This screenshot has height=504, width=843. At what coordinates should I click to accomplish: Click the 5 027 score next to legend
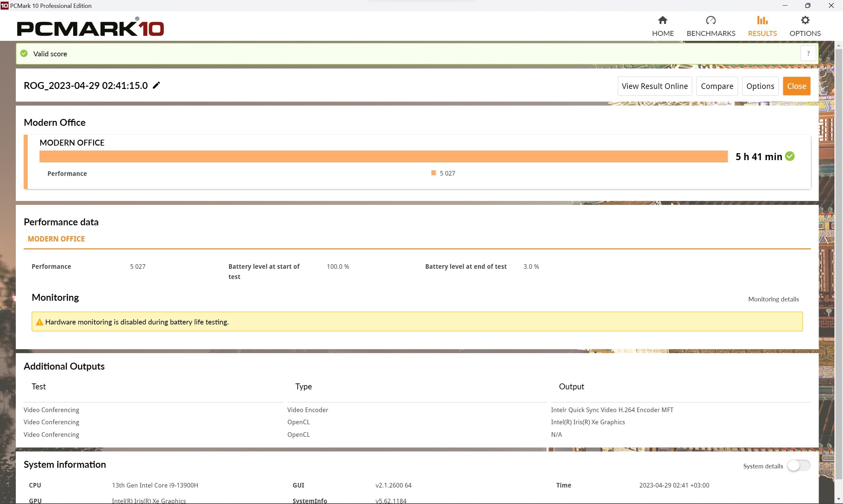point(447,173)
